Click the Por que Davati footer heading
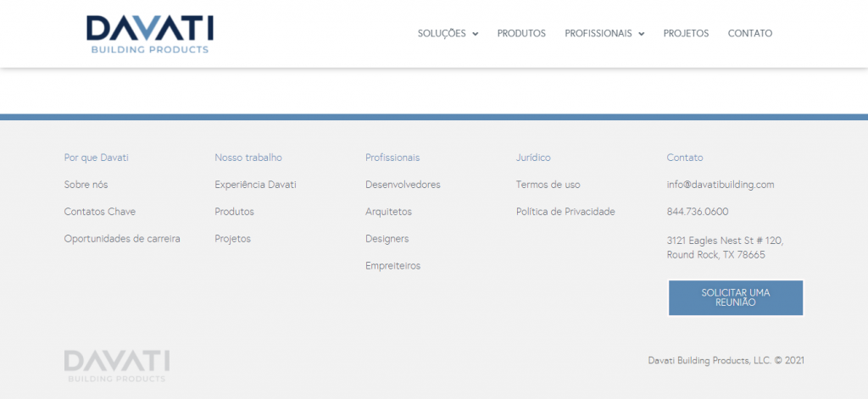Screen dimensions: 868x399 (x=97, y=158)
